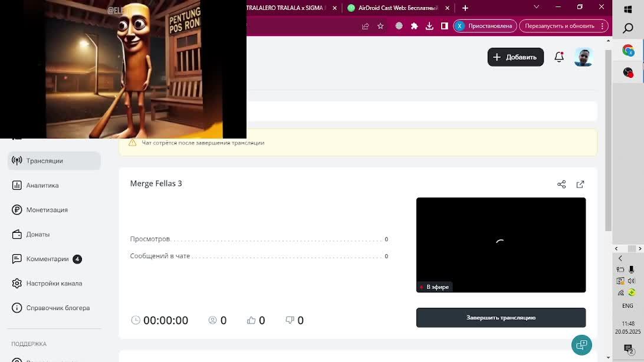
Task: Open the Windows notification center icon
Action: [x=629, y=349]
